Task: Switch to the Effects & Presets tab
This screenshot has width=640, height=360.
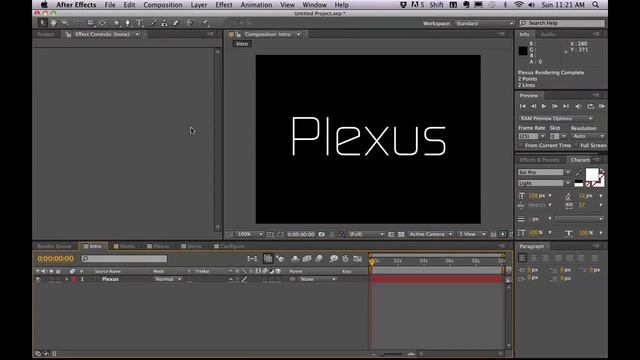Action: (x=539, y=160)
